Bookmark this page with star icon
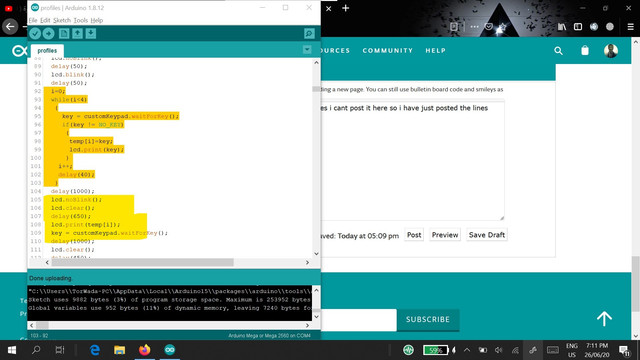Image resolution: width=640 pixels, height=360 pixels. click(502, 27)
